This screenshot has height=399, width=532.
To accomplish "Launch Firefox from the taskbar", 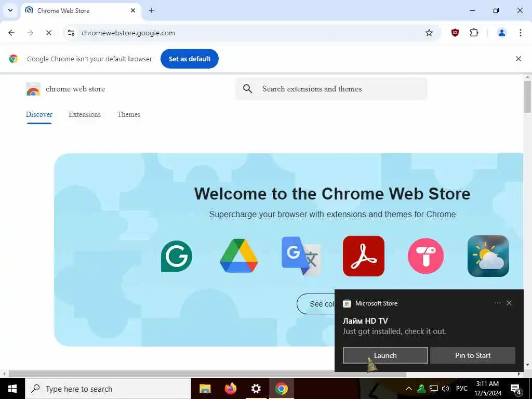I will [x=230, y=389].
